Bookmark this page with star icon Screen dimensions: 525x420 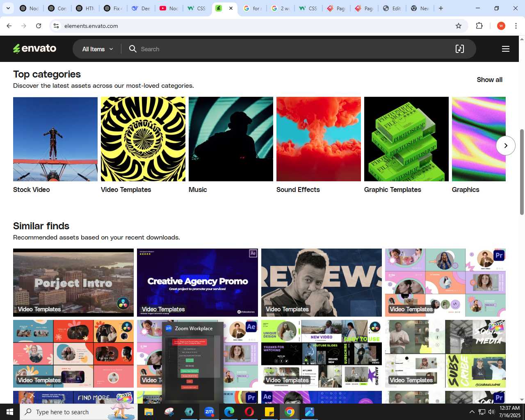459,26
